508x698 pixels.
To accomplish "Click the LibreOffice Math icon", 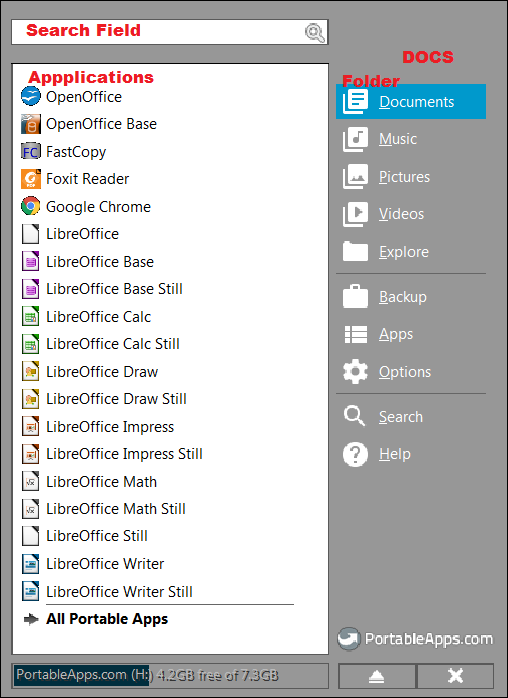I will (x=31, y=482).
